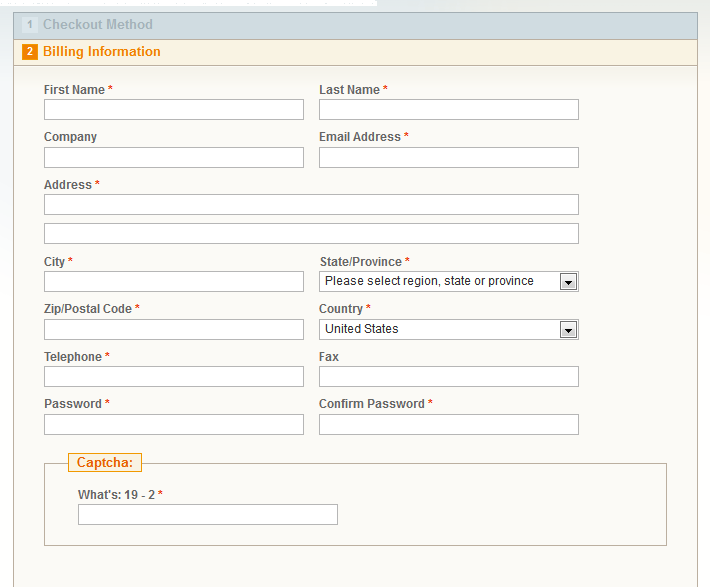Click the City input box
Viewport: 710px width, 587px height.
tap(174, 282)
